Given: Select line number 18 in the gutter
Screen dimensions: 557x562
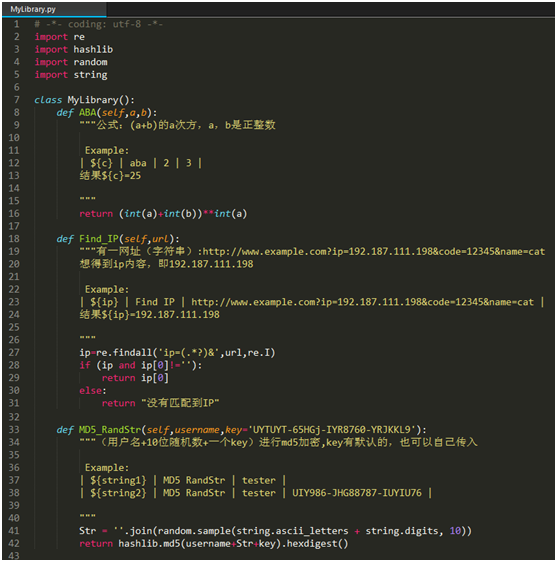Looking at the screenshot, I should click(14, 239).
